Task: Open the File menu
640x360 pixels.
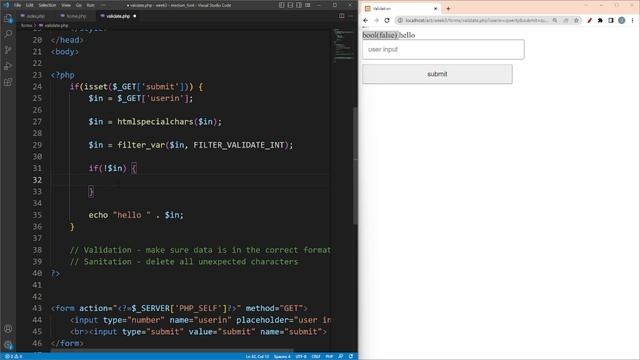Action: (18, 5)
